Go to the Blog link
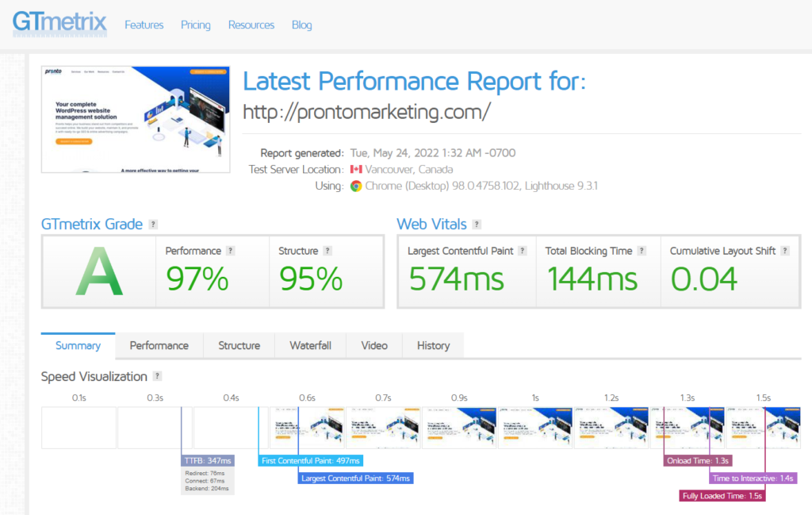 coord(302,25)
